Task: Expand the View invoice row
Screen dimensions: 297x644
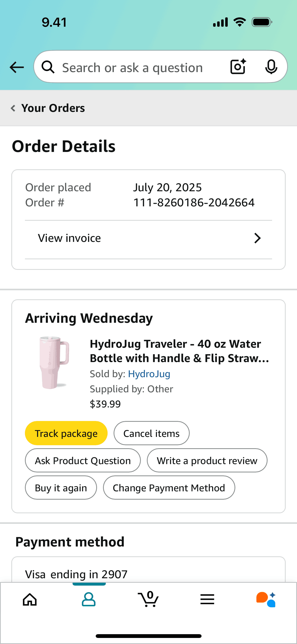Action: pos(148,238)
